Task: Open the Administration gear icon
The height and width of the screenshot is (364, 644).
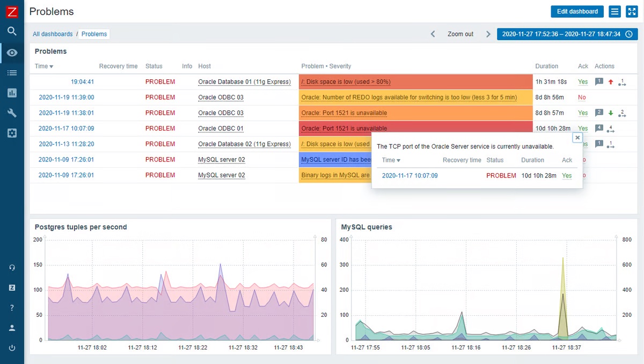Action: click(x=12, y=133)
